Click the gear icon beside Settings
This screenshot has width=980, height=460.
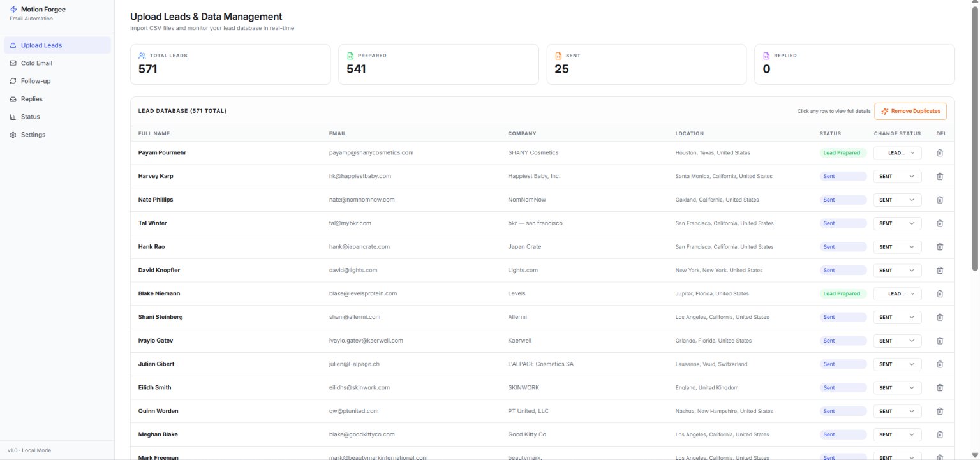13,135
